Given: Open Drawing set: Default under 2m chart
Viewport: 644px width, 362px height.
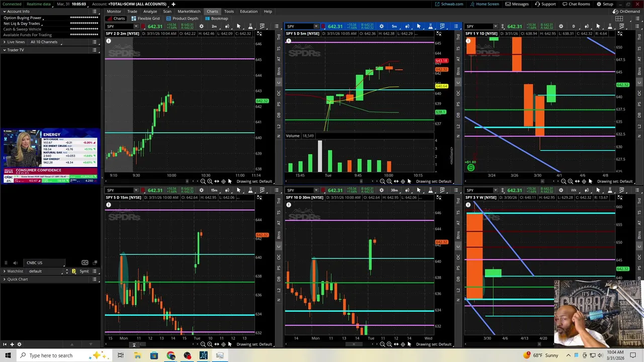Looking at the screenshot, I should click(x=254, y=182).
